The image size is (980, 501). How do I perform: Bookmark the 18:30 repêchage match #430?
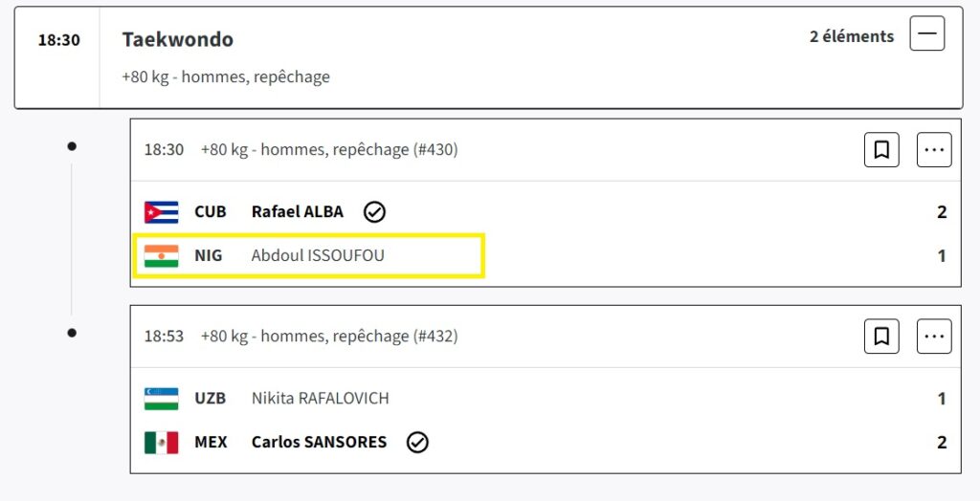[881, 150]
